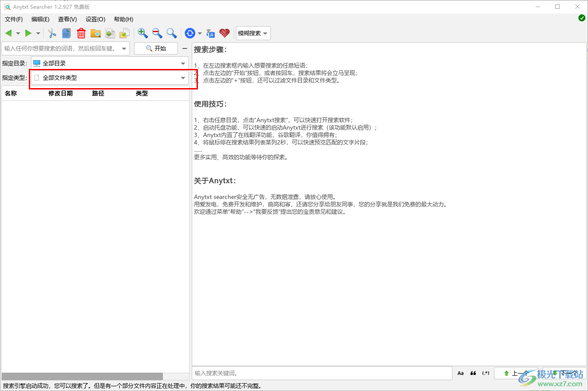This screenshot has height=391, width=588.
Task: Click the 上一个 previous match button
Action: (517, 373)
